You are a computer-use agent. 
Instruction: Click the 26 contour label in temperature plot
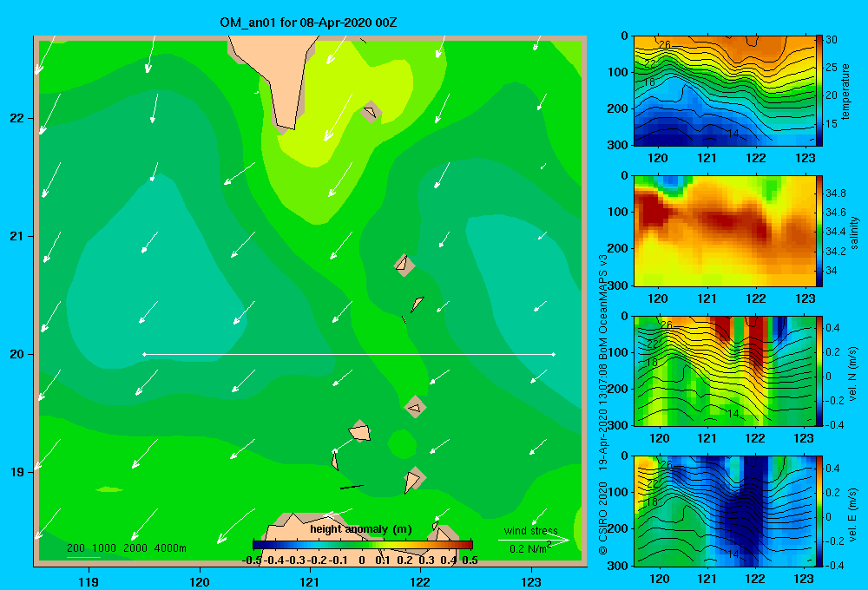(664, 44)
